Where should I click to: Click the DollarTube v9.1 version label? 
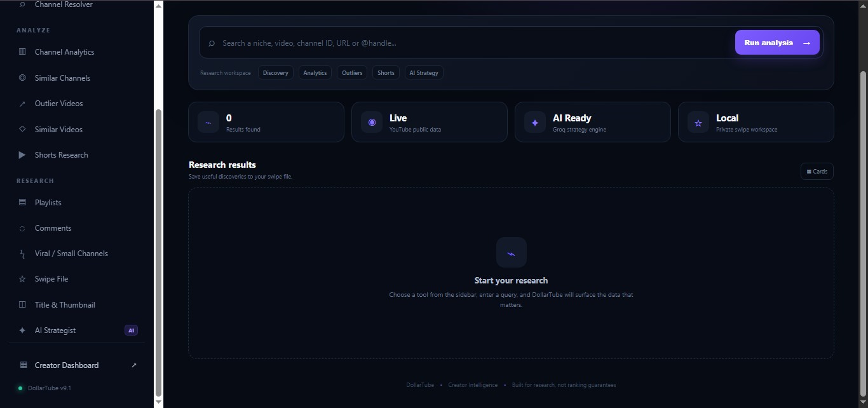pyautogui.click(x=50, y=388)
